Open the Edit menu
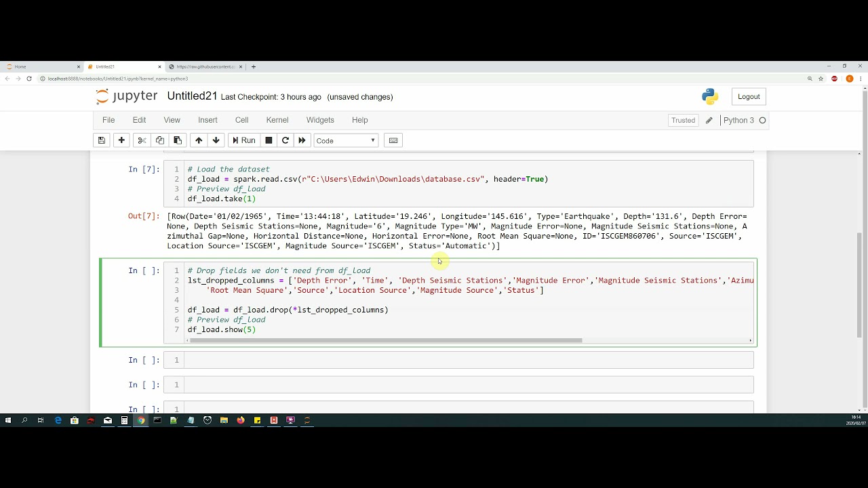The image size is (868, 488). click(139, 120)
